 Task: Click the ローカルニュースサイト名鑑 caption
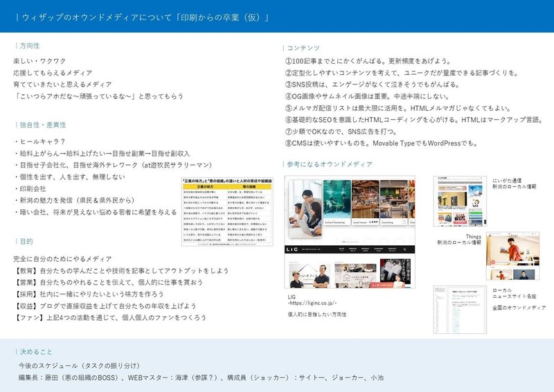click(x=514, y=293)
